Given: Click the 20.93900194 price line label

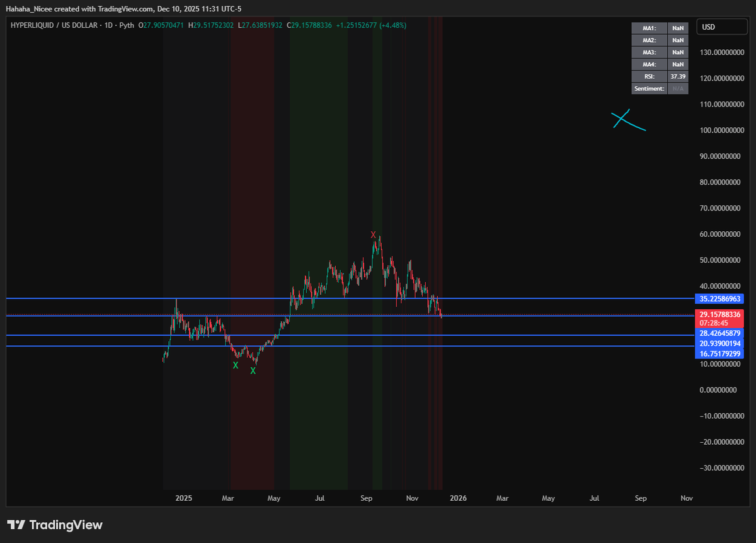Looking at the screenshot, I should tap(721, 343).
